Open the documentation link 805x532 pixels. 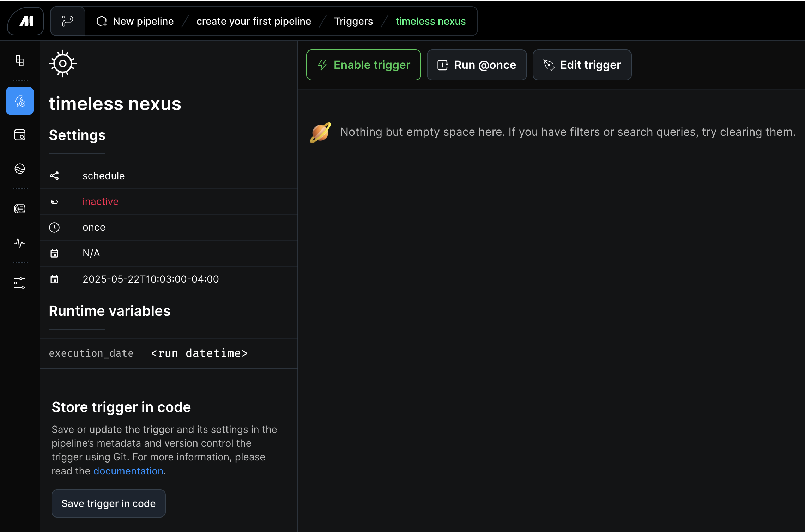[x=128, y=471]
